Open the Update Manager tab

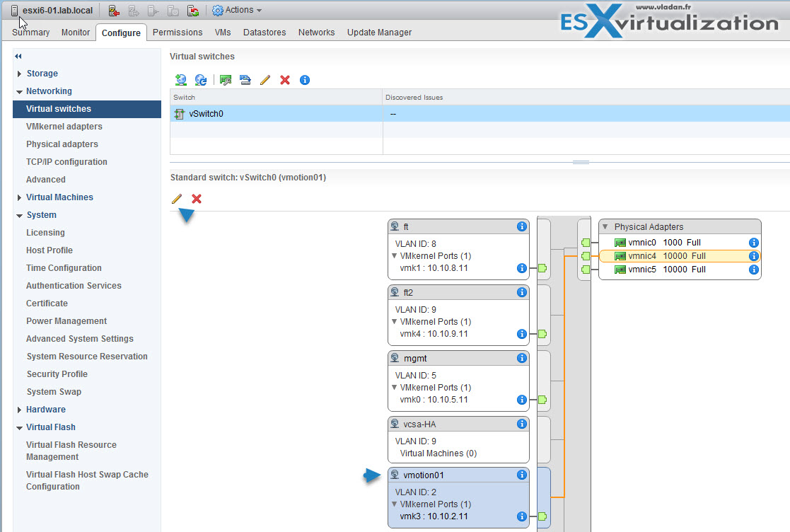(379, 33)
